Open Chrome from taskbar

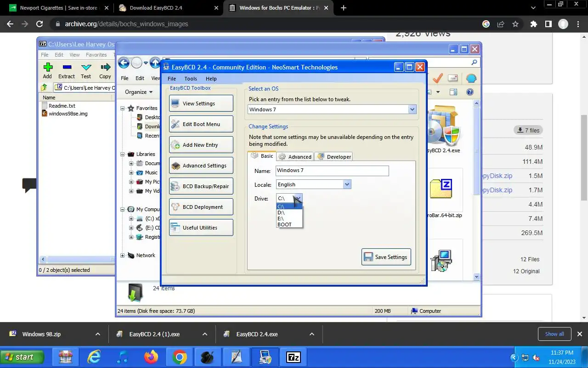point(179,357)
